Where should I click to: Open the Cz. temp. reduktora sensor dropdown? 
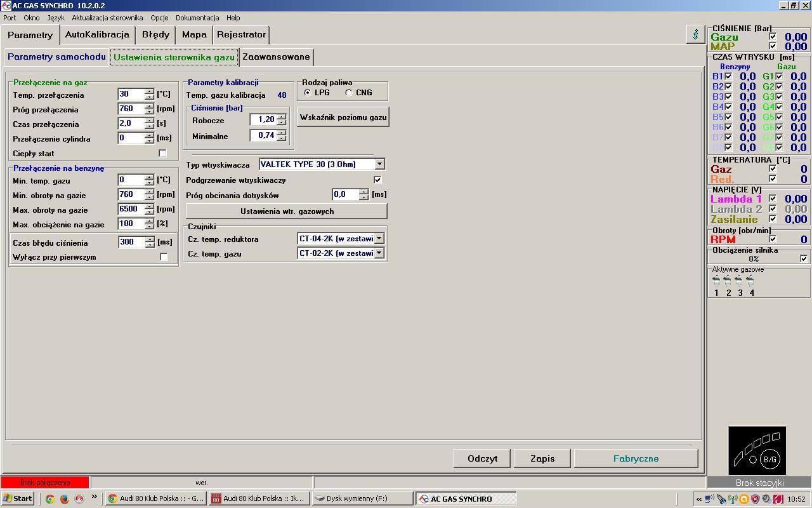coord(379,239)
